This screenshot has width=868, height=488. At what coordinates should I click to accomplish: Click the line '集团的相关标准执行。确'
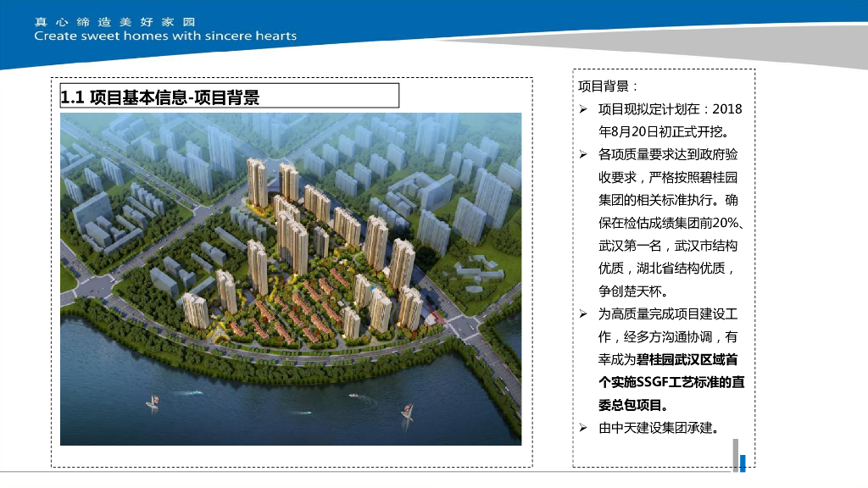tap(668, 200)
